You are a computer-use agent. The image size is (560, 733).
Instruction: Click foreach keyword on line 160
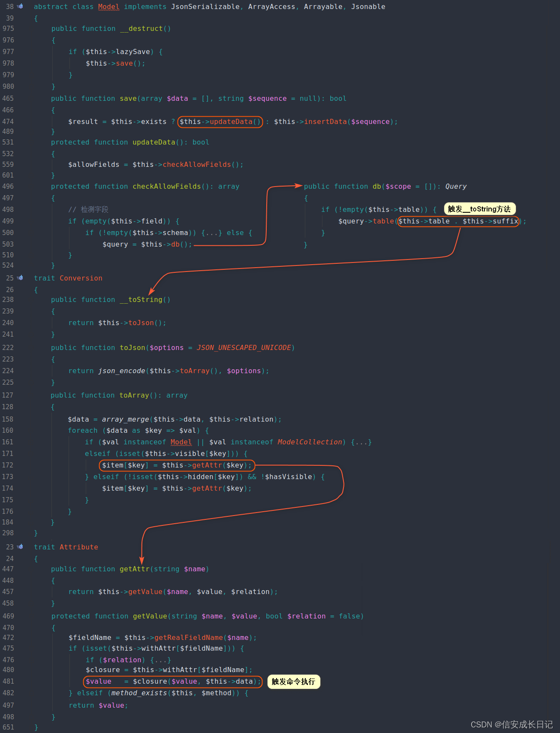pyautogui.click(x=83, y=431)
